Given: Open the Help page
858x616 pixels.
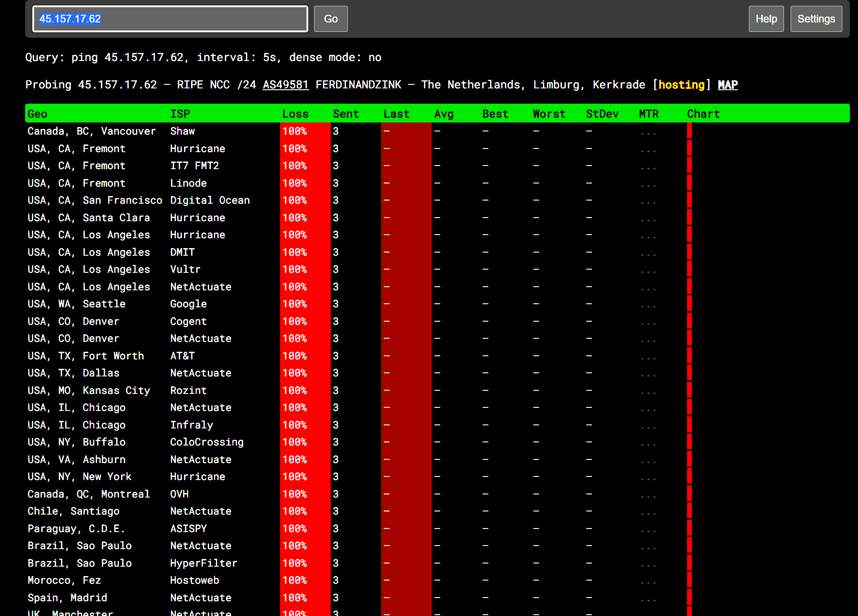Looking at the screenshot, I should pos(766,19).
